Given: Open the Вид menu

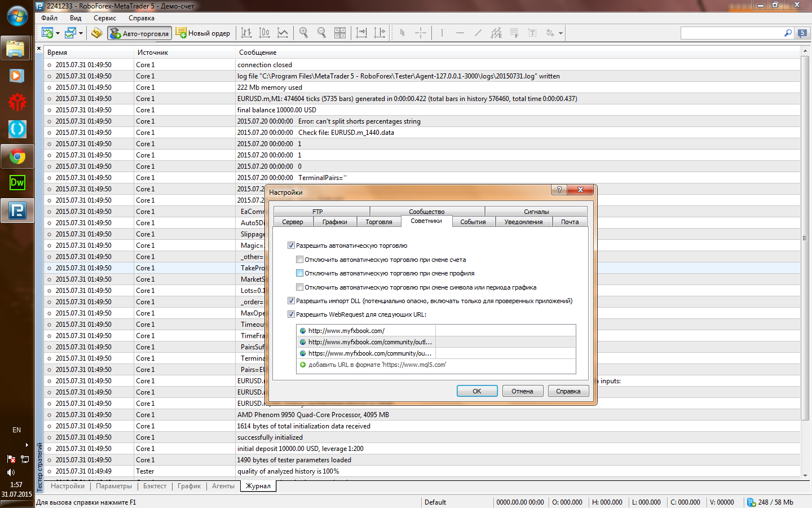Looking at the screenshot, I should point(76,18).
